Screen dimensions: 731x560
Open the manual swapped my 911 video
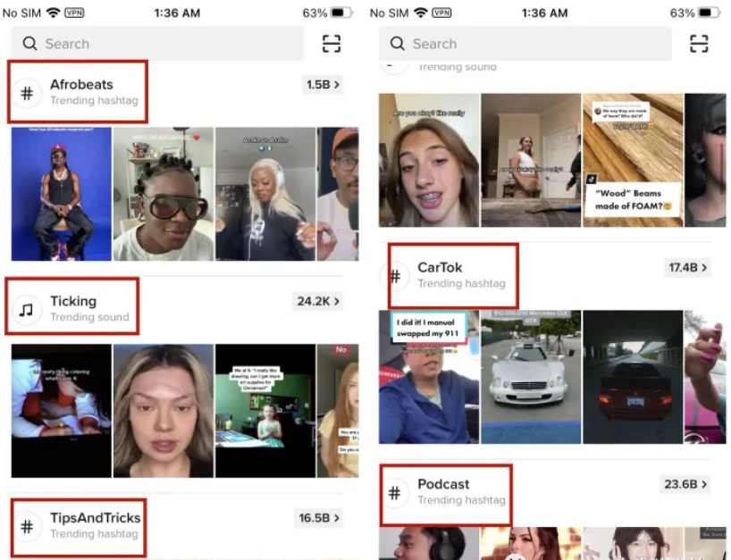coord(428,376)
